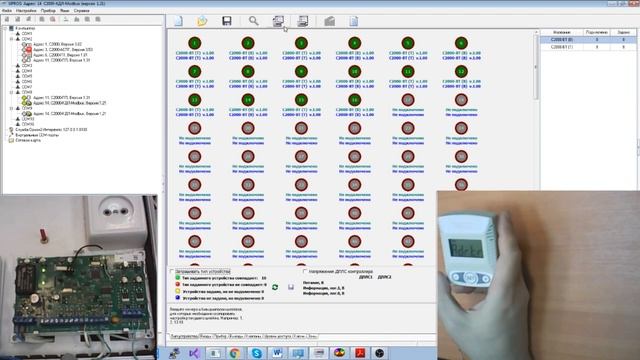Select green address circle 8

(x=248, y=71)
